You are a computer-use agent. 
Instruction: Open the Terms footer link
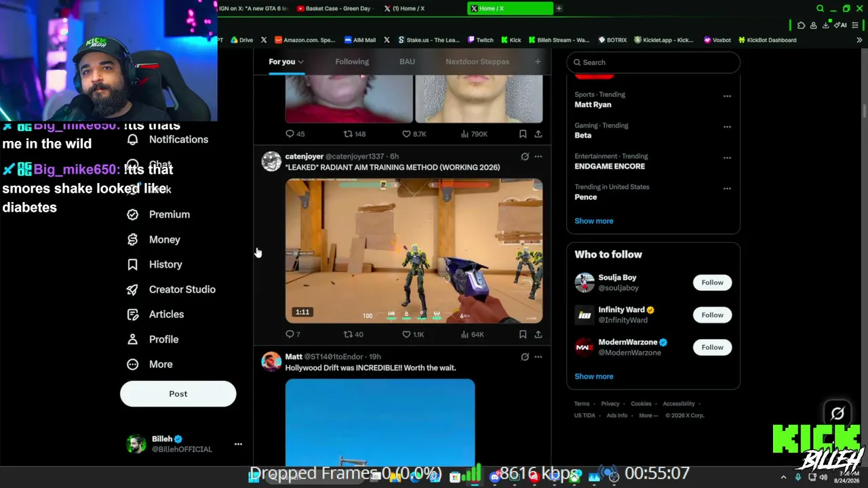click(x=582, y=404)
